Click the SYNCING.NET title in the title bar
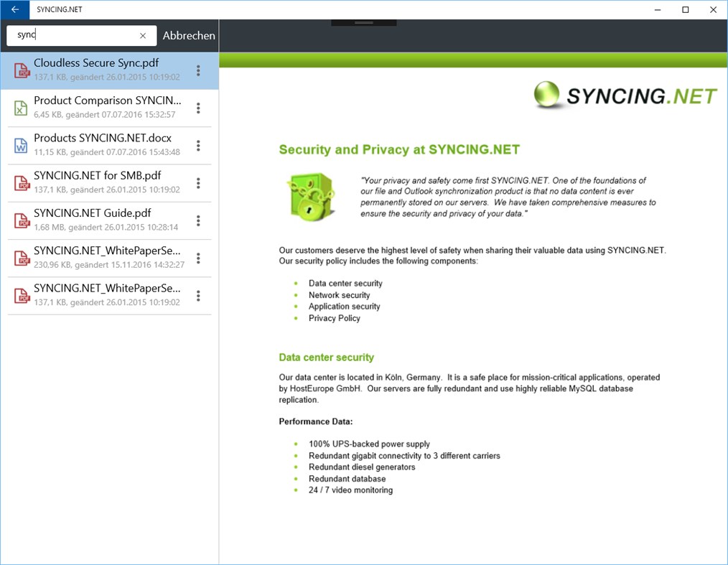 60,9
